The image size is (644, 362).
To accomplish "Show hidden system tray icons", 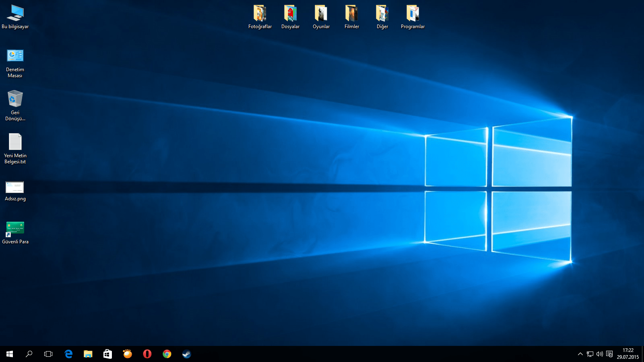I will tap(580, 354).
